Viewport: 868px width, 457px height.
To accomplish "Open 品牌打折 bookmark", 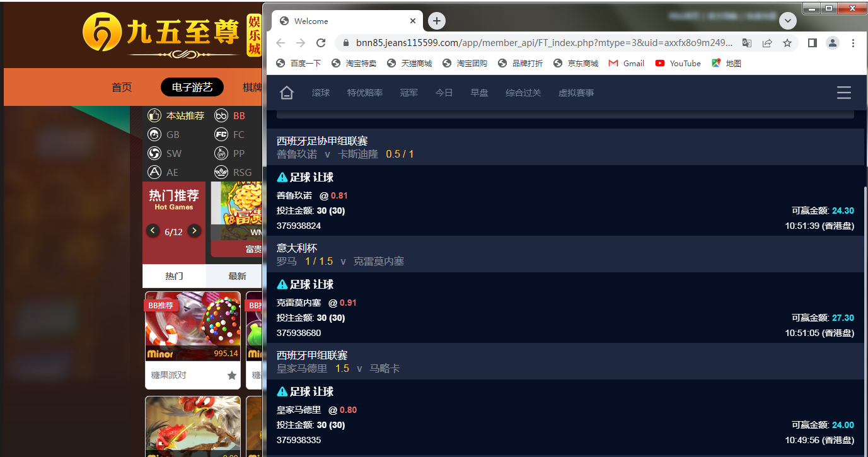I will click(x=521, y=63).
